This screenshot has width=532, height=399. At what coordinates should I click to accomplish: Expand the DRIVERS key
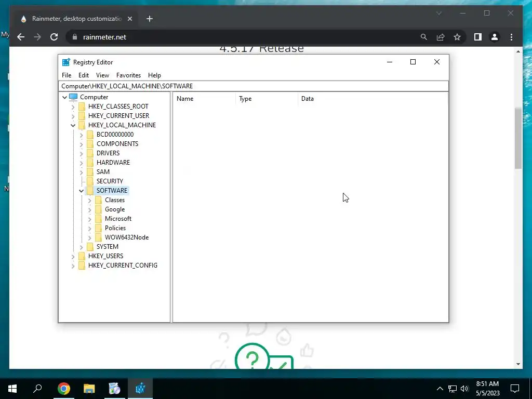pos(81,153)
